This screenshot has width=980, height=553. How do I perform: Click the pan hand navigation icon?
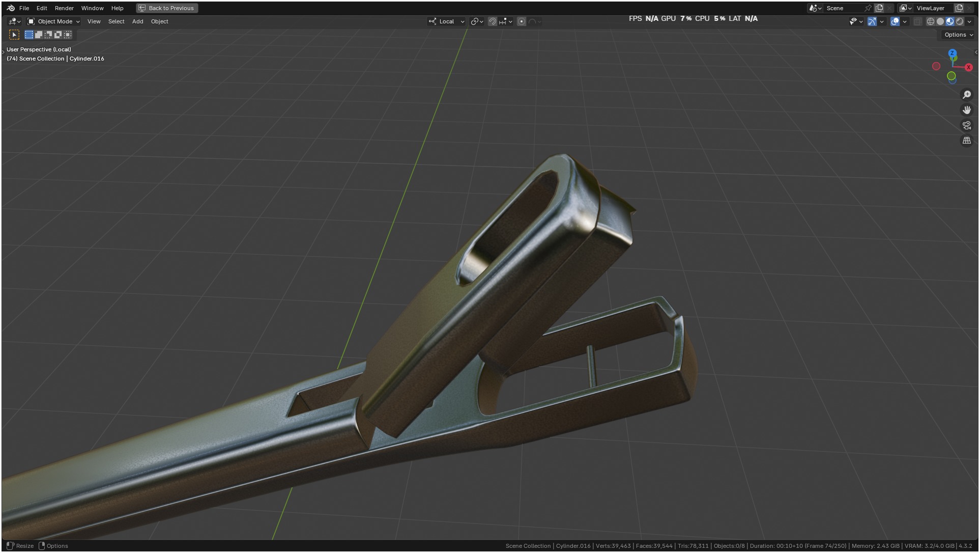pyautogui.click(x=967, y=110)
